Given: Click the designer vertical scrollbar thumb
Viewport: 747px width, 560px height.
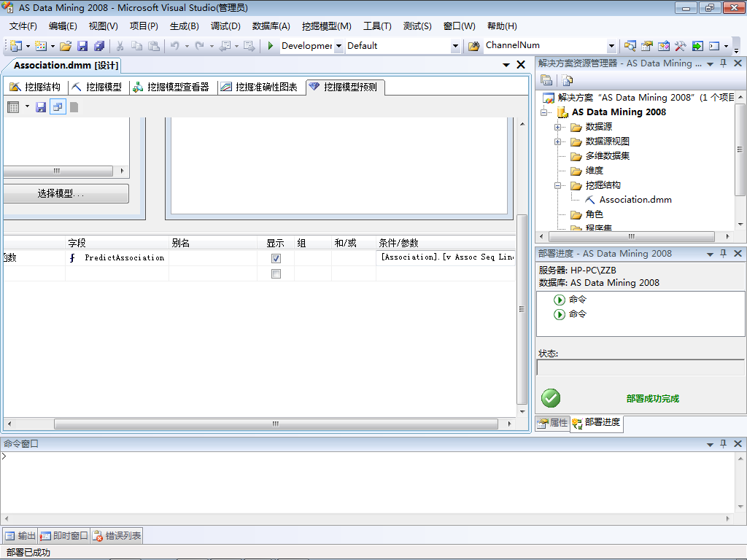Looking at the screenshot, I should click(522, 309).
